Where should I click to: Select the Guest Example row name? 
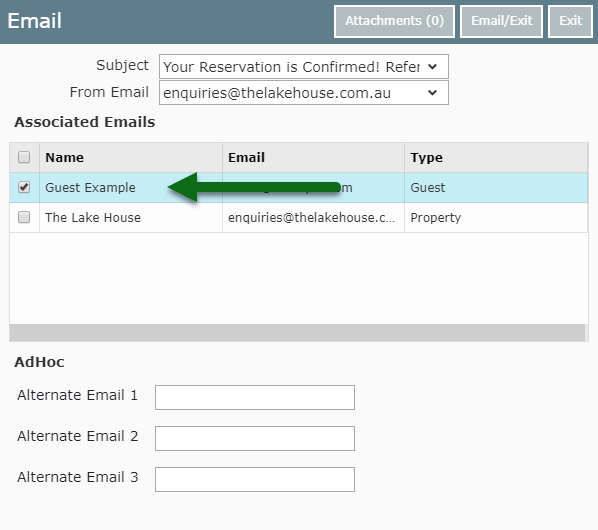tap(90, 188)
